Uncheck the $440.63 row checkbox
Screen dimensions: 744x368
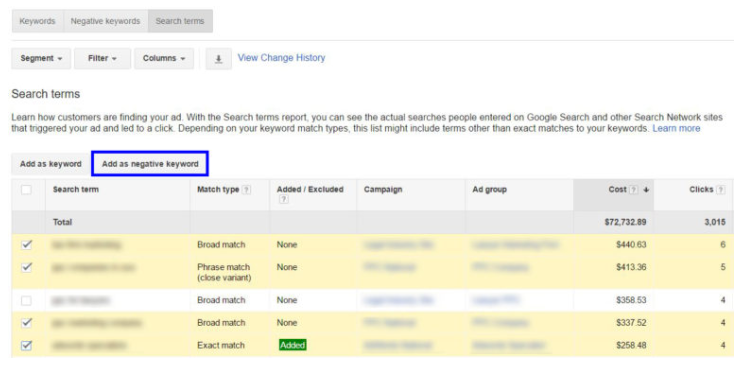pyautogui.click(x=27, y=245)
